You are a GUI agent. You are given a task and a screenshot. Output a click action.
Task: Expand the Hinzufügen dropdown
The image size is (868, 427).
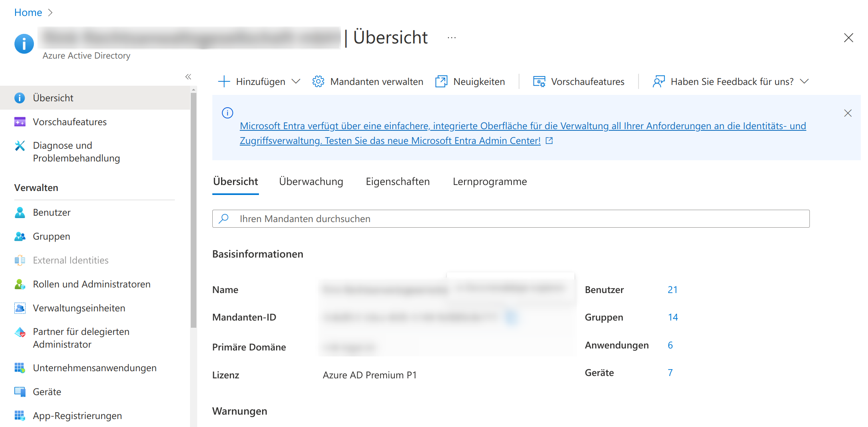point(296,81)
